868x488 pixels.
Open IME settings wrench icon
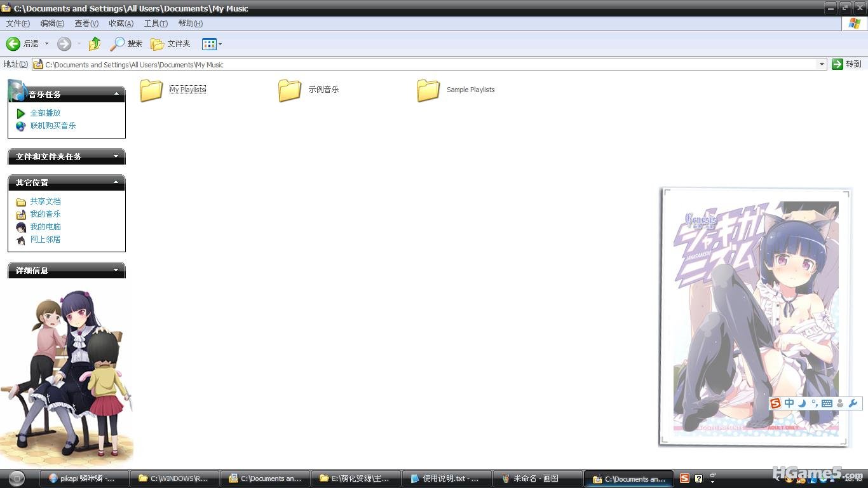tap(853, 403)
